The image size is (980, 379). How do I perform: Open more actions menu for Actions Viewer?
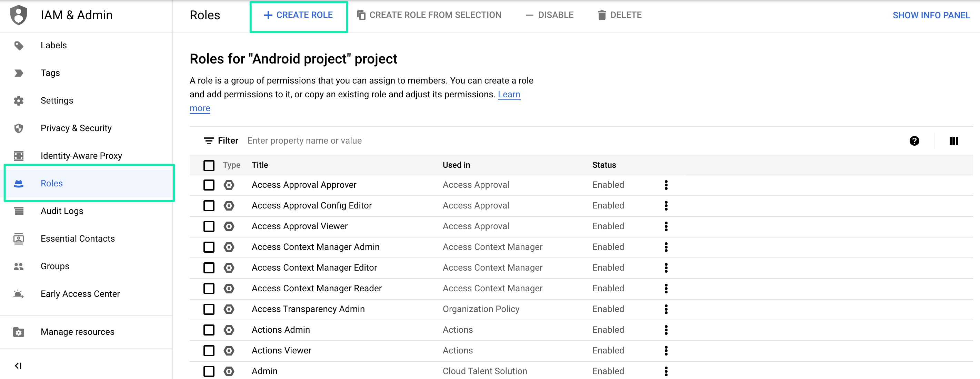[666, 351]
